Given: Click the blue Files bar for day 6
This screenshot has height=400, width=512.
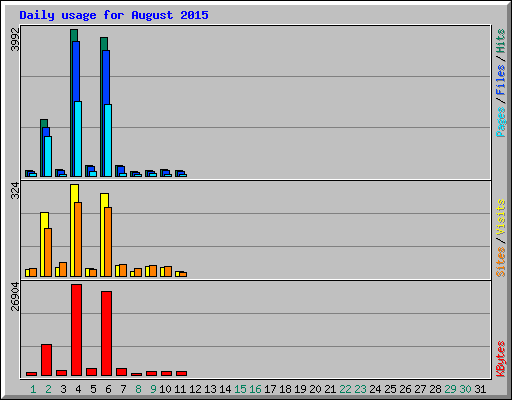Looking at the screenshot, I should coord(106,113).
